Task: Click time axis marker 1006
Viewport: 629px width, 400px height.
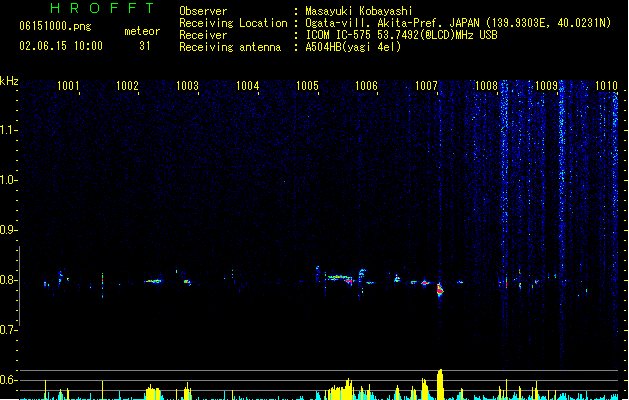Action: pyautogui.click(x=367, y=86)
